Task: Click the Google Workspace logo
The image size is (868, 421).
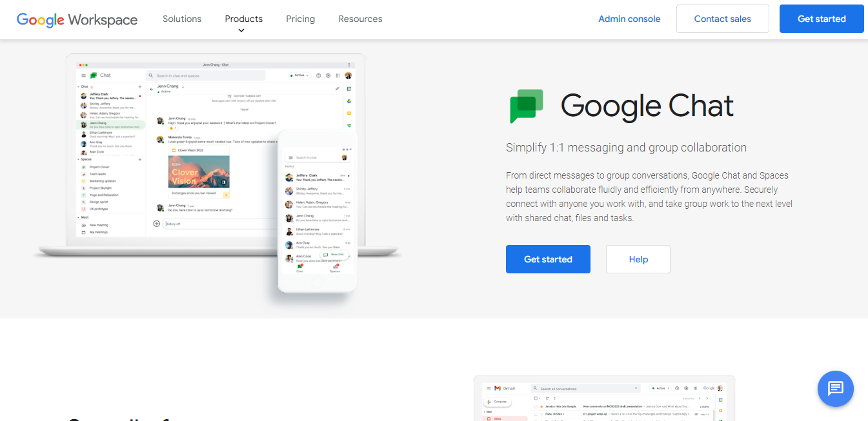Action: pos(77,19)
